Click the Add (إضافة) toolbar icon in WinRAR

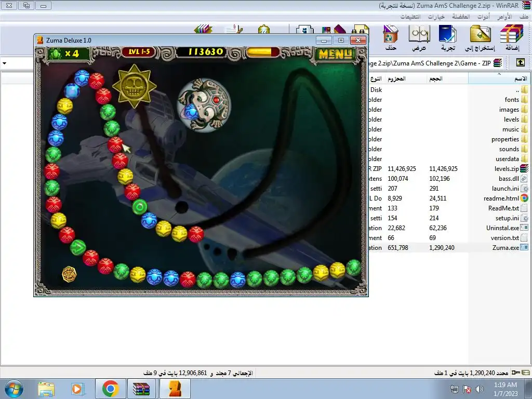pos(512,34)
